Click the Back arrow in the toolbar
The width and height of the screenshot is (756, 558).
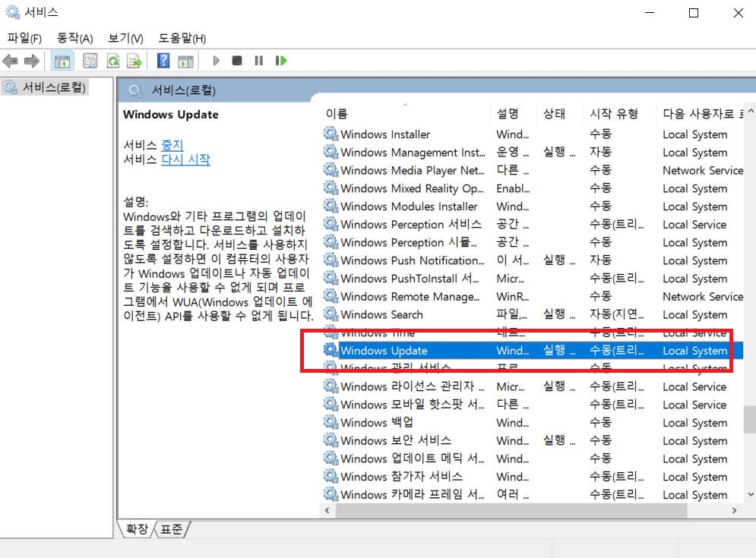(10, 61)
